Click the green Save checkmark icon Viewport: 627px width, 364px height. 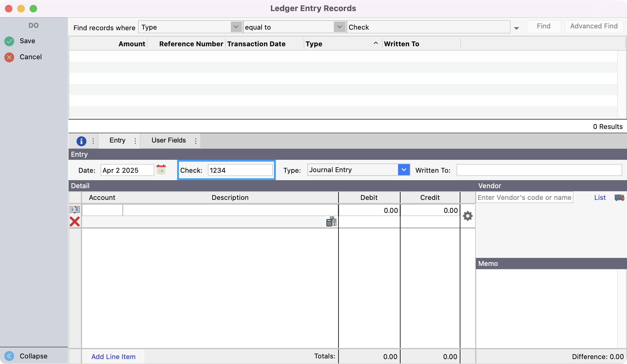(9, 41)
